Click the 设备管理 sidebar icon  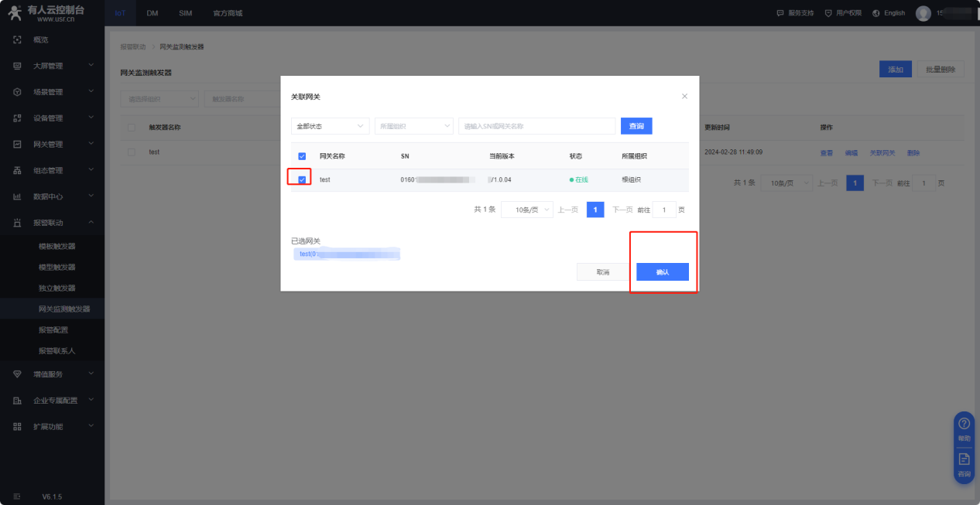tap(17, 118)
